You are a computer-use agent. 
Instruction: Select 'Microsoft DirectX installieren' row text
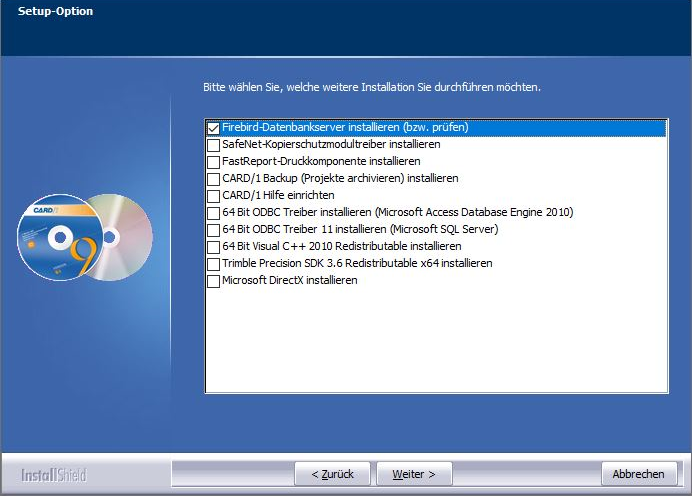pyautogui.click(x=290, y=280)
